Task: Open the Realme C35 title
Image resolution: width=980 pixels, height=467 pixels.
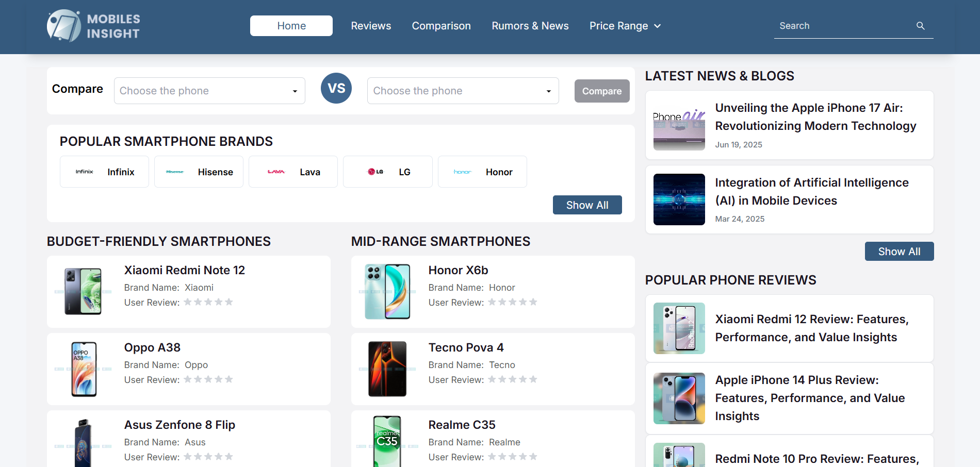Action: tap(462, 425)
